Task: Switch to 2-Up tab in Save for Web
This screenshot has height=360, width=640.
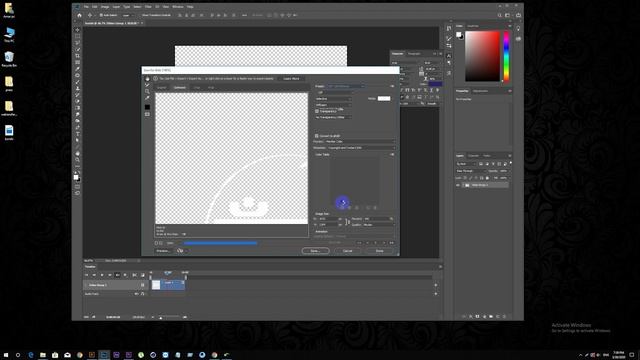Action: (197, 88)
